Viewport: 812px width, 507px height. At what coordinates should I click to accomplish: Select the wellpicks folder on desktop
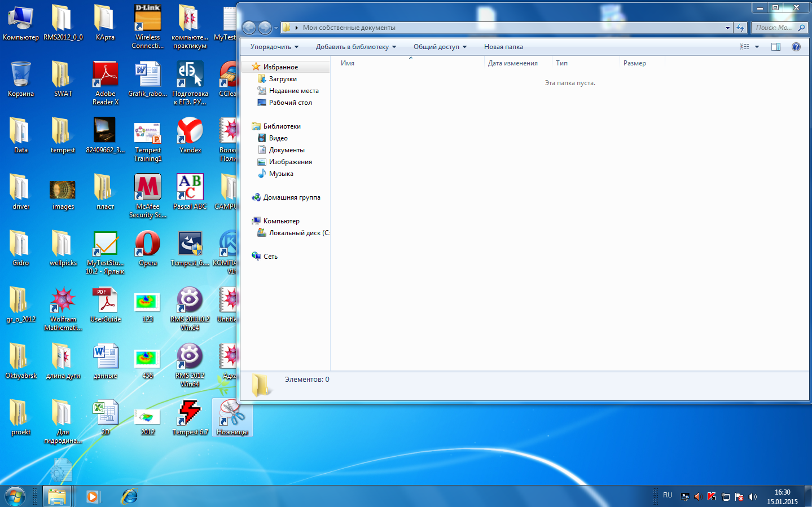(x=63, y=248)
